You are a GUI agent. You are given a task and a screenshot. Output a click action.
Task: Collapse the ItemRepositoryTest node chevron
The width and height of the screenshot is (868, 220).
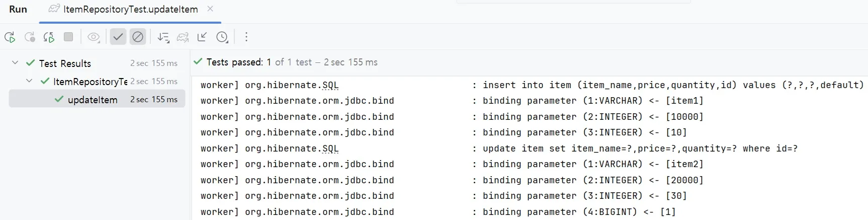tap(29, 81)
